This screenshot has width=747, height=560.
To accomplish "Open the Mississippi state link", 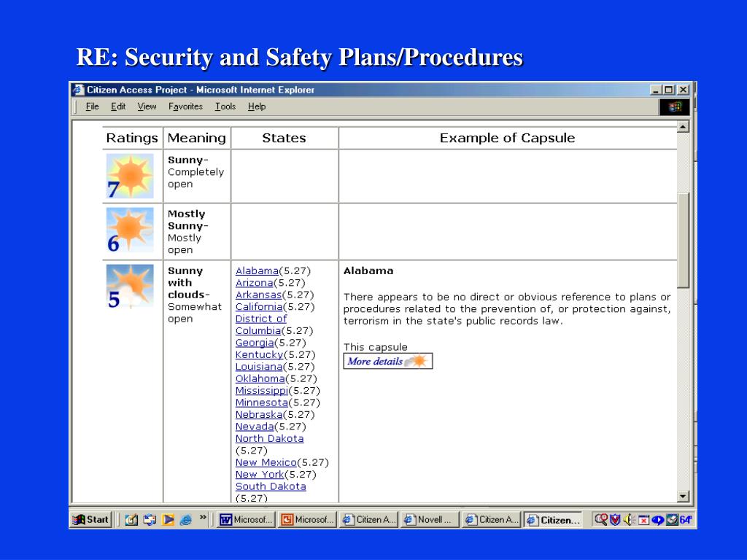I will click(262, 391).
